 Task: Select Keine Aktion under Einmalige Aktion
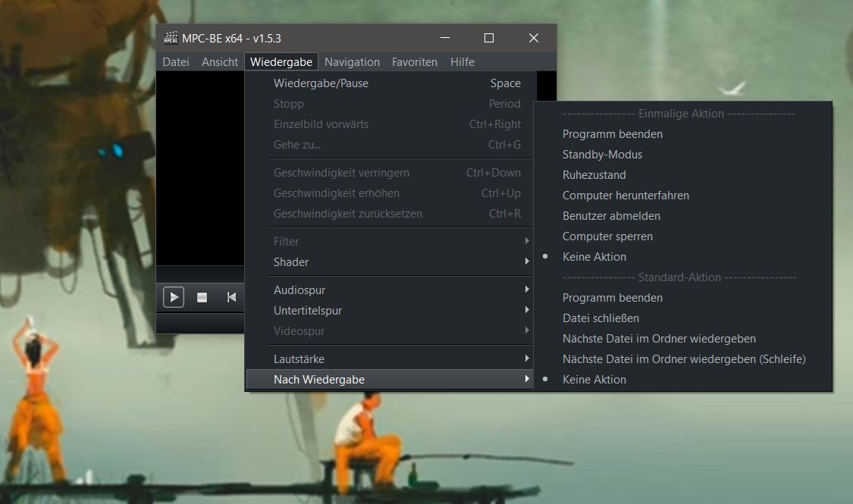point(683,257)
